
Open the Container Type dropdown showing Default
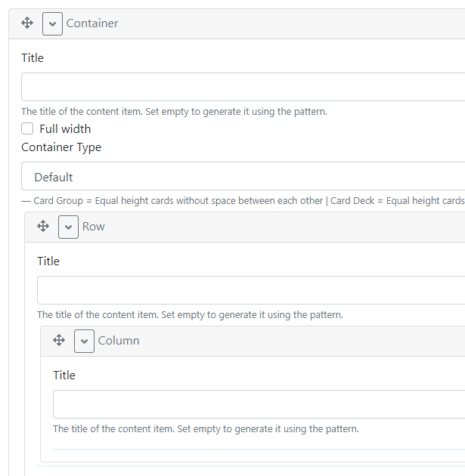point(243,177)
